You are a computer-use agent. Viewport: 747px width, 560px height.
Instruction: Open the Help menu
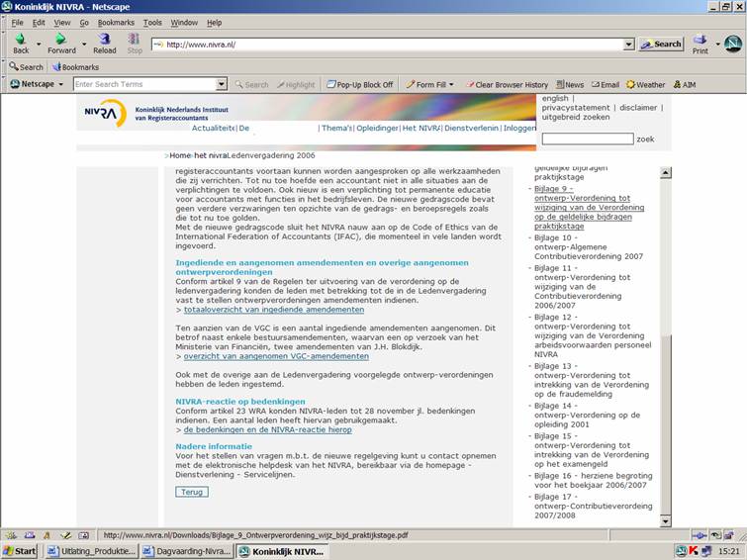(x=214, y=23)
